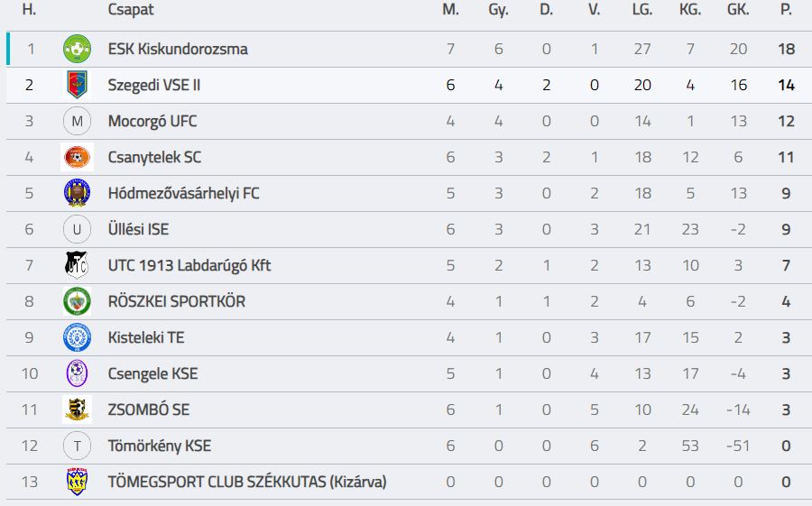Click the Szegedi VSE II crest icon
This screenshot has height=506, width=812.
(77, 85)
